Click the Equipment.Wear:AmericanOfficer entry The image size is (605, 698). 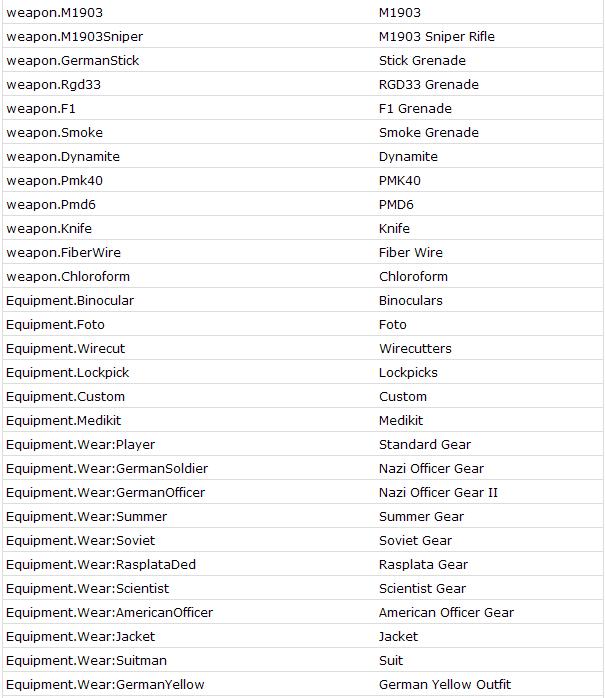point(109,613)
